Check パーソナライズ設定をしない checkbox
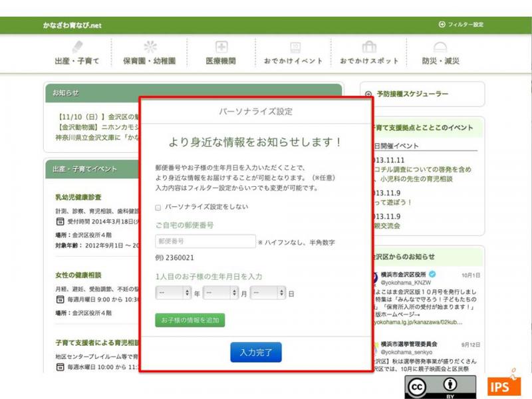Screen dimensions: 532x399 (158, 207)
